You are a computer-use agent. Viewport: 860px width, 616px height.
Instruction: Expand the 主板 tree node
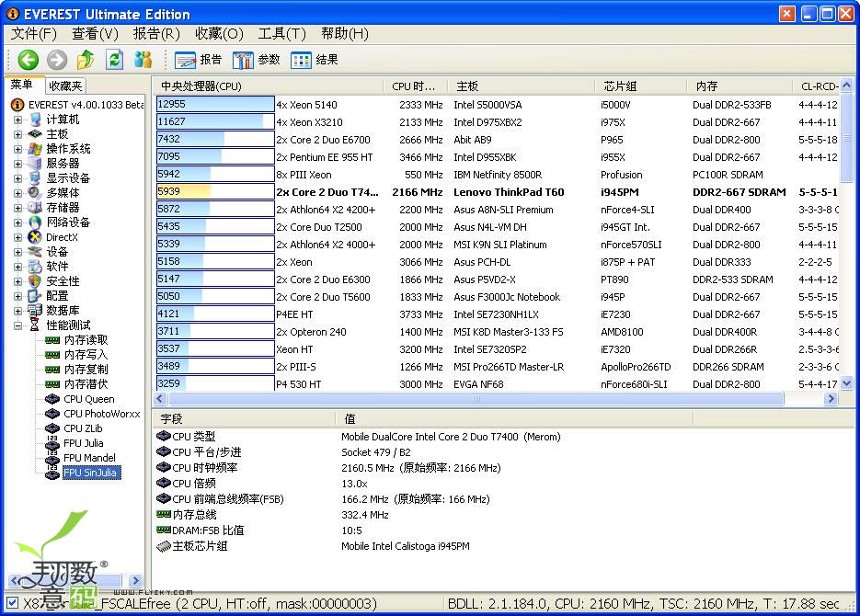click(x=17, y=134)
